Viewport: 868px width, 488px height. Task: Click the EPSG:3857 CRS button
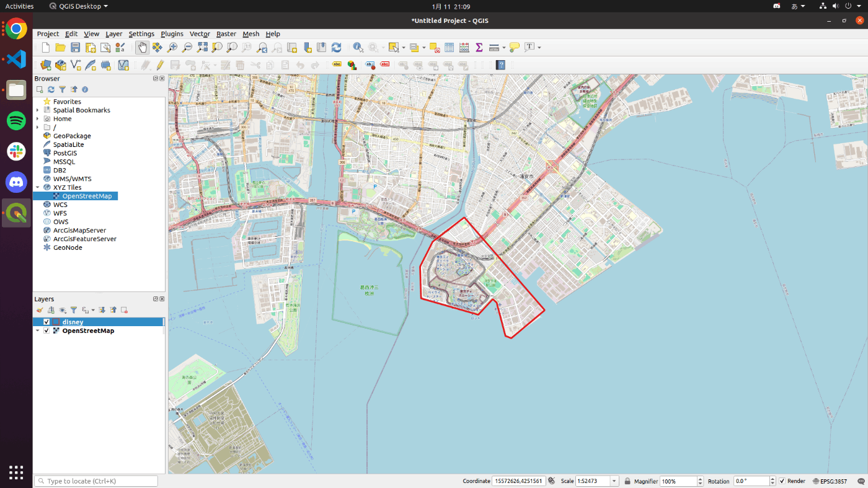pos(829,481)
